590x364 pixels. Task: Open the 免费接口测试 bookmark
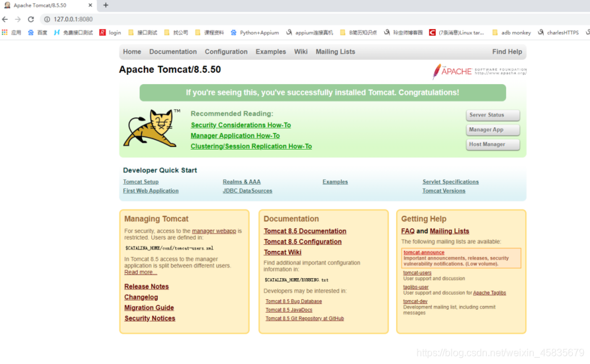(74, 33)
